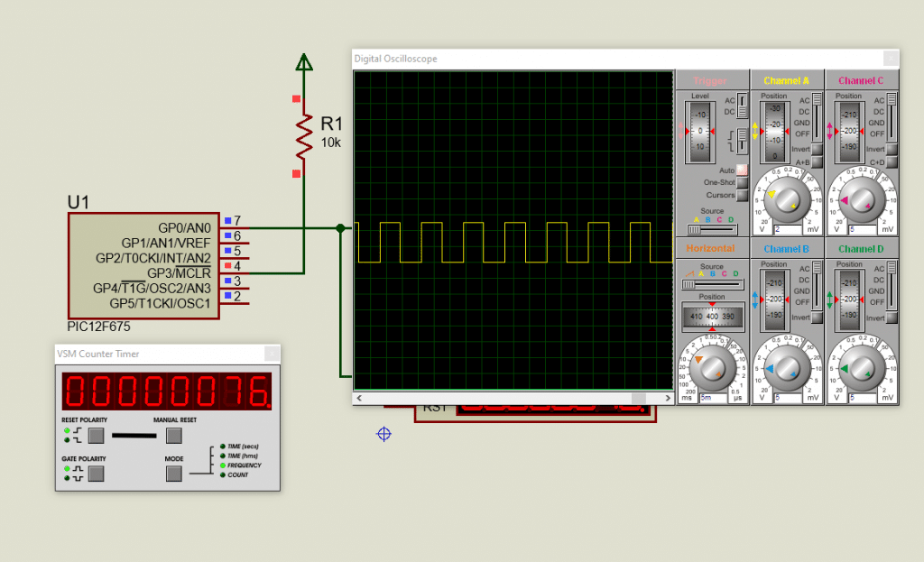
Task: Close the VSM Counter Timer window
Action: pos(272,354)
